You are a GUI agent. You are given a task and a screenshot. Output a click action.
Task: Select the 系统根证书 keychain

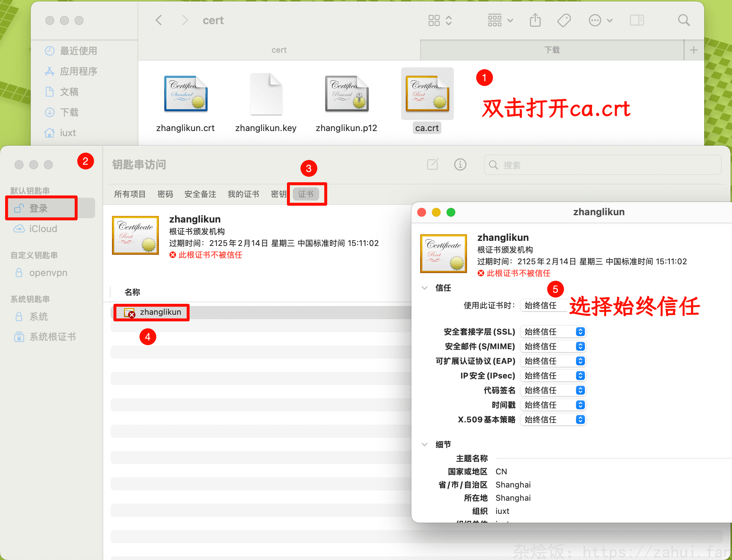pyautogui.click(x=52, y=337)
